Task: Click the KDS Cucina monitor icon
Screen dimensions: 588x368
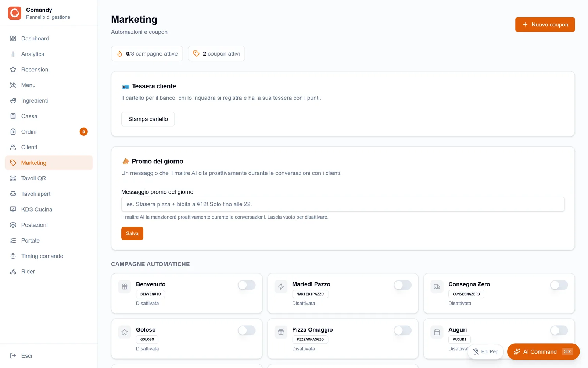Action: 13,209
